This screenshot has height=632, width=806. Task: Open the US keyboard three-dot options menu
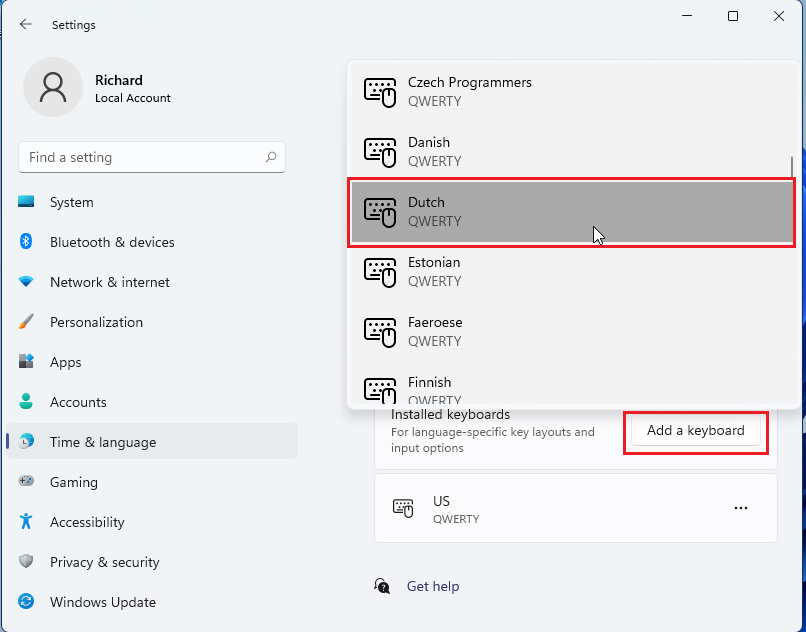click(x=741, y=508)
